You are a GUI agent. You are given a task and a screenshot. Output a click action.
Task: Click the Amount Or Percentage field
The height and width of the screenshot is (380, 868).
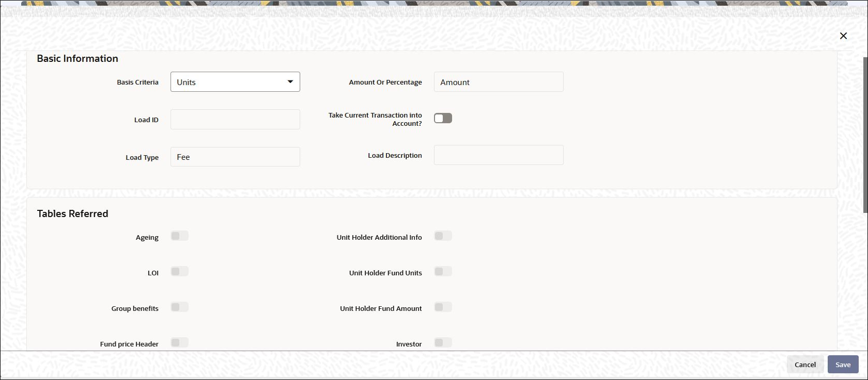[499, 82]
